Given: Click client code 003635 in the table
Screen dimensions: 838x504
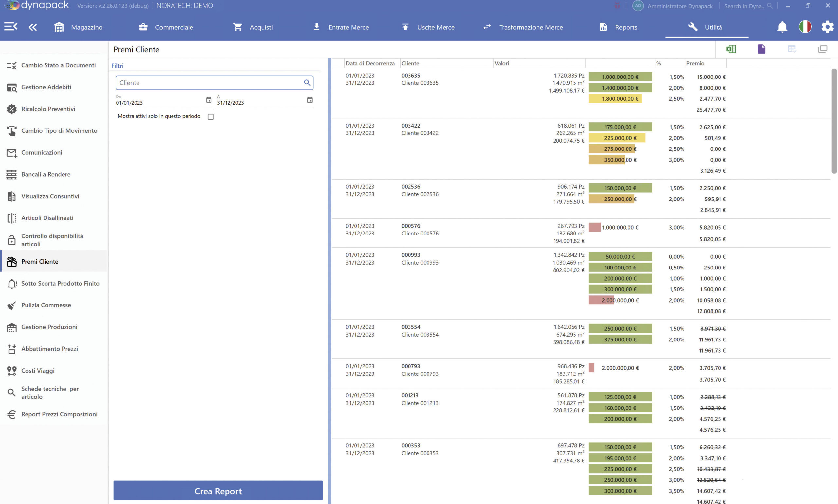Looking at the screenshot, I should 410,76.
